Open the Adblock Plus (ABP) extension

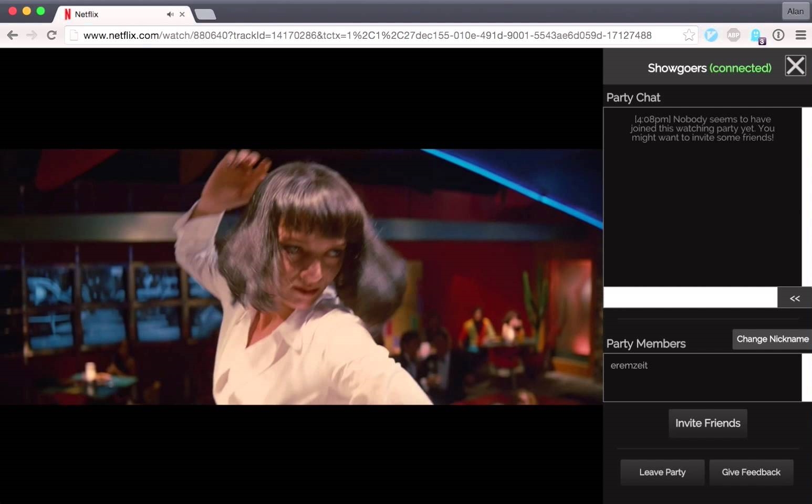734,35
